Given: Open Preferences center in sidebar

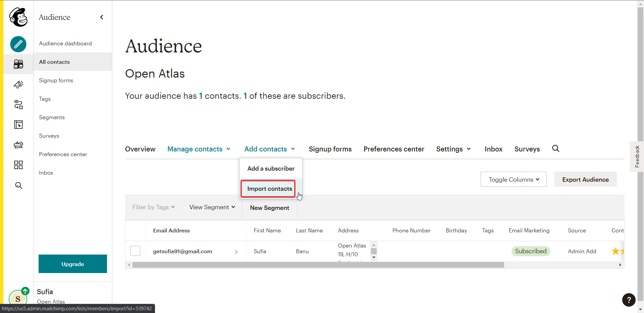Looking at the screenshot, I should pyautogui.click(x=63, y=154).
